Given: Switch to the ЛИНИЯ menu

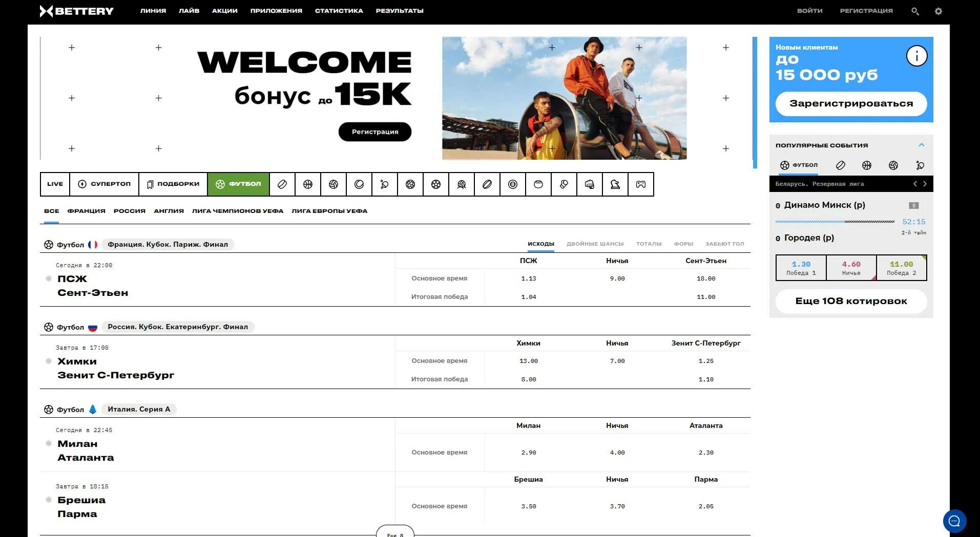Looking at the screenshot, I should point(153,11).
